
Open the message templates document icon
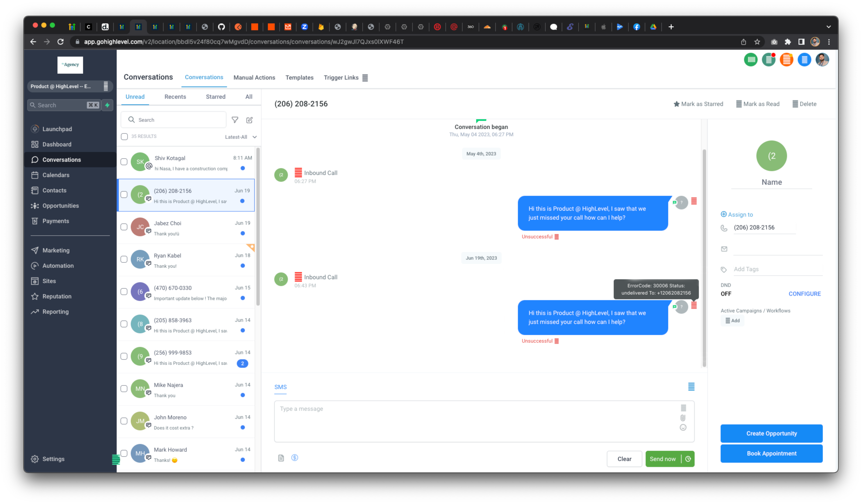pos(281,458)
